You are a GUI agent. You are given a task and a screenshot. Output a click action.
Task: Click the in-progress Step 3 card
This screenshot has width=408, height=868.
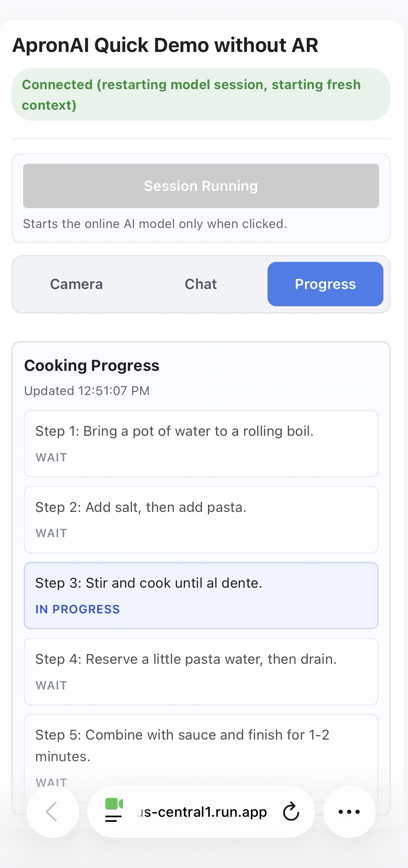click(201, 595)
